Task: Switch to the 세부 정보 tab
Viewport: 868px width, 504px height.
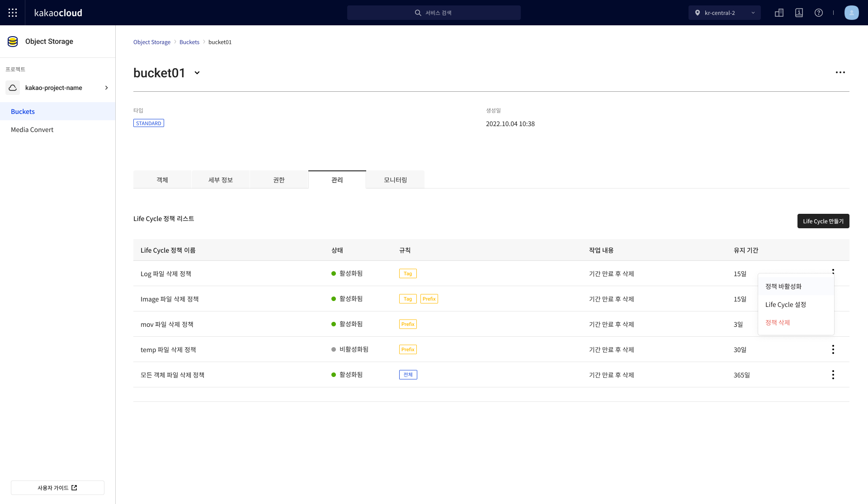Action: [221, 180]
